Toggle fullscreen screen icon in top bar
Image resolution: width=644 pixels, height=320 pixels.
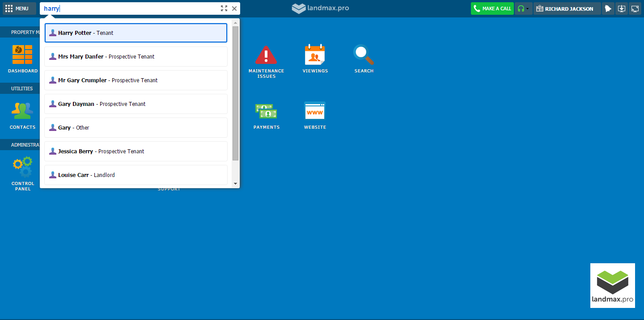pos(635,8)
